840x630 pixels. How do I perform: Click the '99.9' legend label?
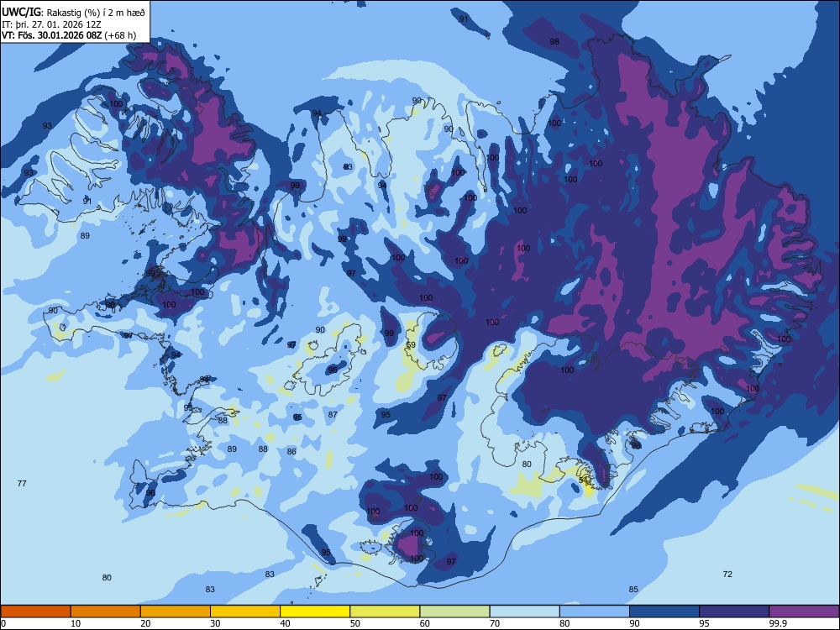pyautogui.click(x=777, y=623)
